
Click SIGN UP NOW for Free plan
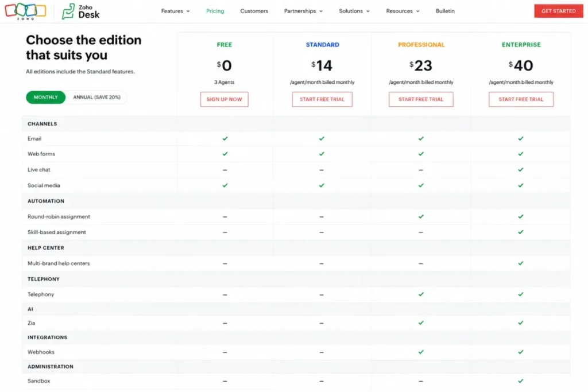click(x=225, y=99)
